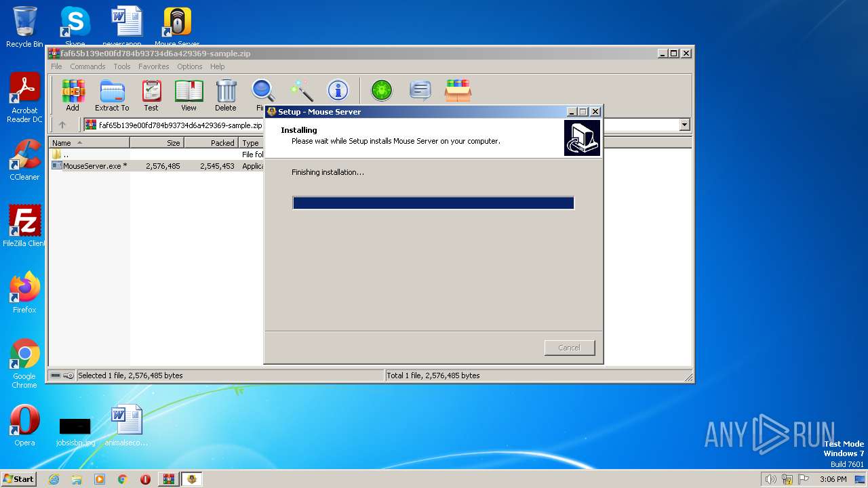Viewport: 868px width, 488px height.
Task: Click the up one level arrow
Action: click(62, 125)
